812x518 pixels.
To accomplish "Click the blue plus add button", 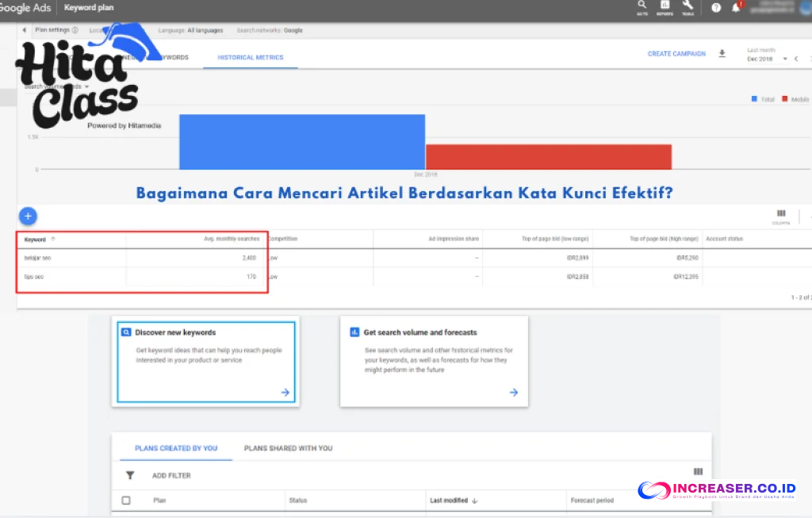I will [28, 216].
